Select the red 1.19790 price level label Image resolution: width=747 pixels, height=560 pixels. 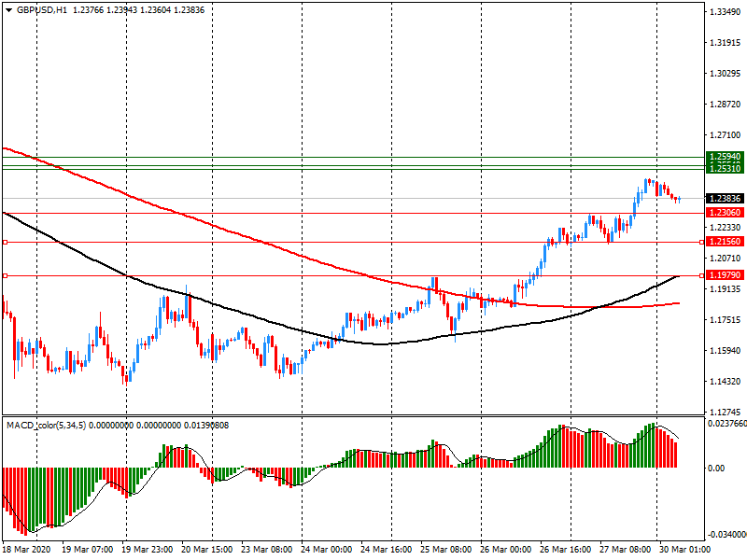pyautogui.click(x=726, y=275)
